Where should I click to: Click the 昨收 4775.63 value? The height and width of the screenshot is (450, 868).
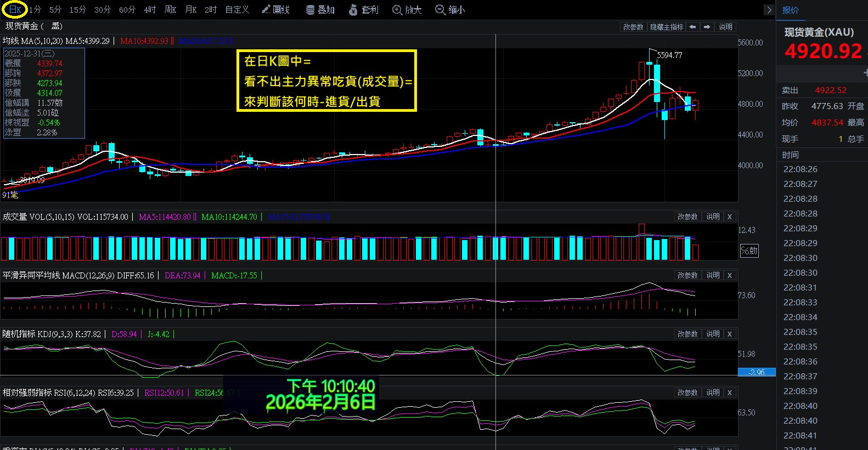827,106
